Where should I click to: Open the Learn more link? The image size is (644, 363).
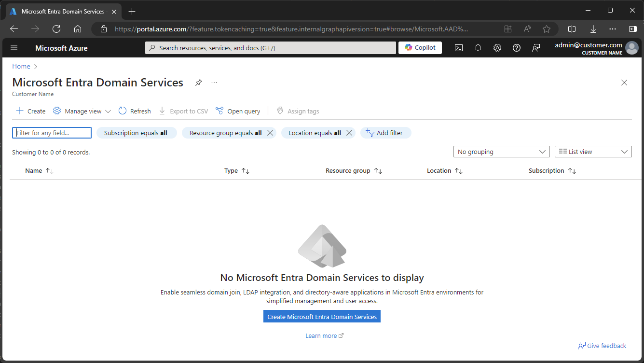[x=324, y=335]
